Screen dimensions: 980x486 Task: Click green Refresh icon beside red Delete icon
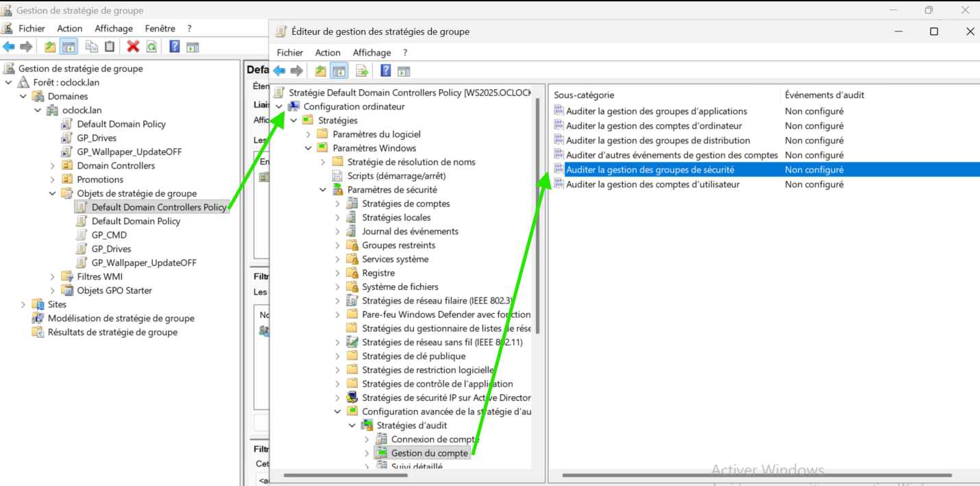[151, 47]
